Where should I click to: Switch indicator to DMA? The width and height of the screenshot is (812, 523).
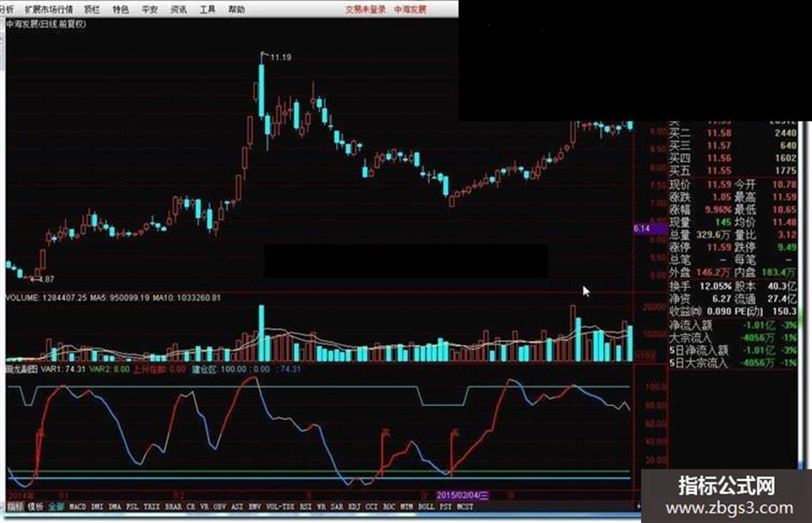[x=115, y=507]
